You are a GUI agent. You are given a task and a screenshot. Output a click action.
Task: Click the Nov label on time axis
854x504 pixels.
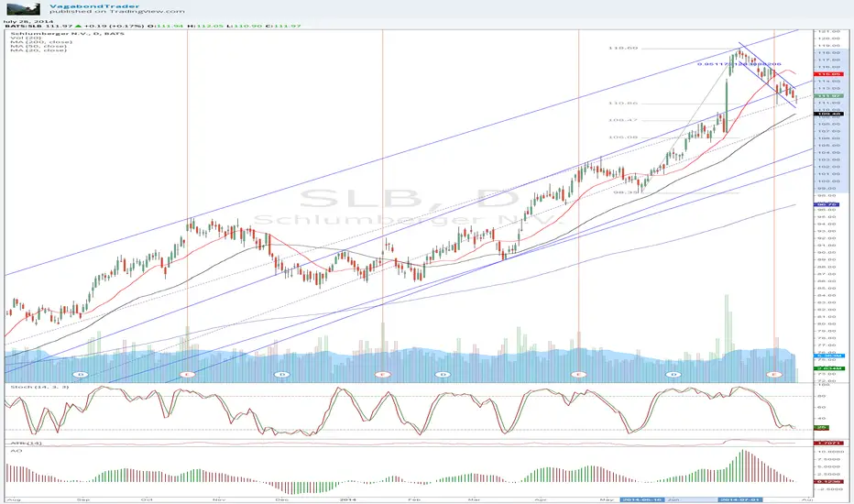tap(218, 499)
